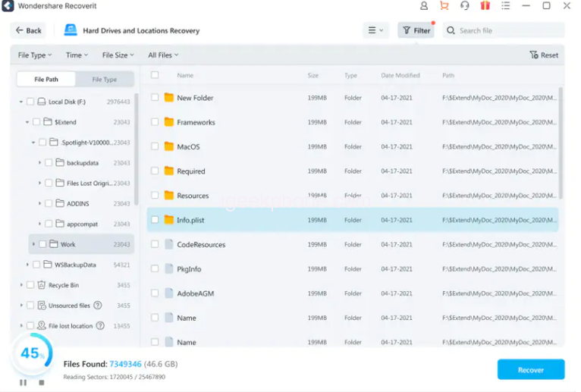Stop the scan with the stop icon
Screen dimensions: 581x392
point(41,382)
